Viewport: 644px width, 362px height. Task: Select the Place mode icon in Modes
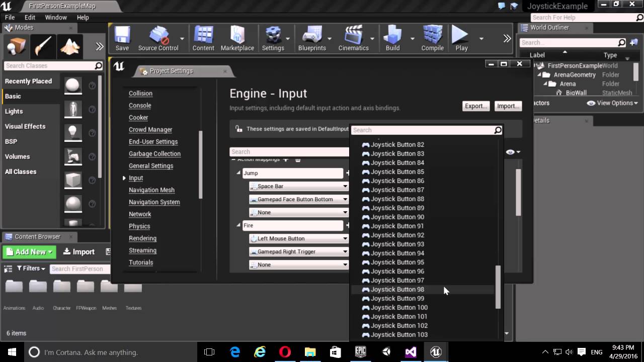point(16,47)
